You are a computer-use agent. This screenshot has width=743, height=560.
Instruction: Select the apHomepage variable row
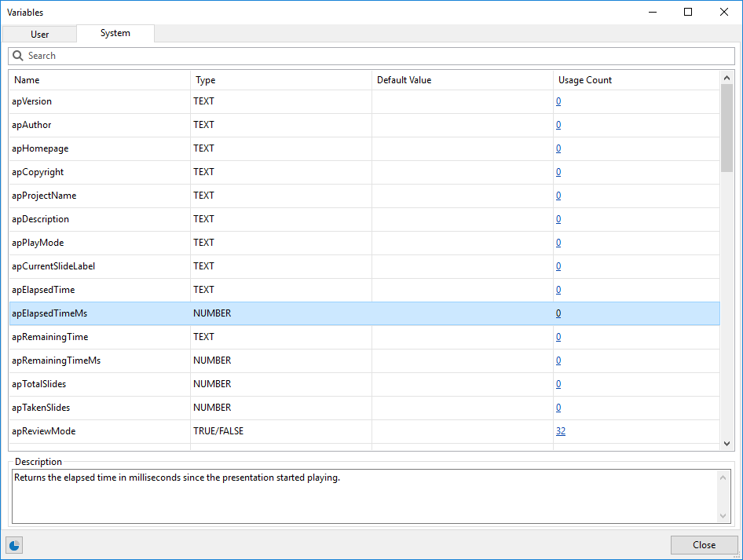pyautogui.click(x=364, y=148)
